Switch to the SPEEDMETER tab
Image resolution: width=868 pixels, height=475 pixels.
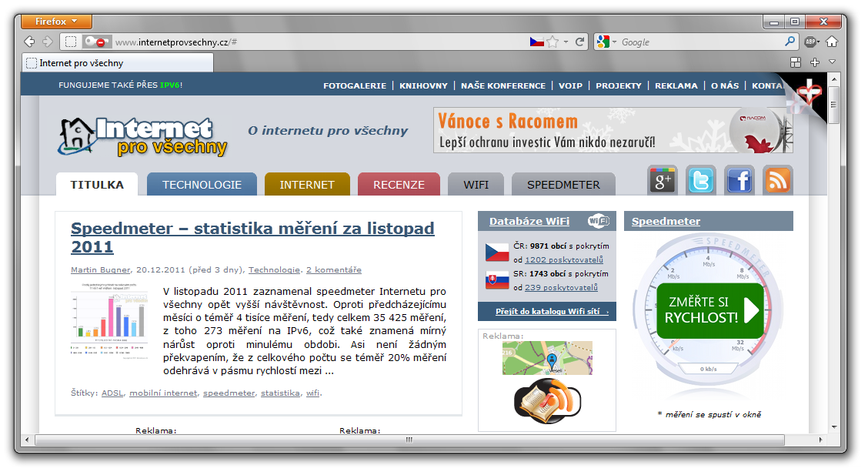point(563,184)
